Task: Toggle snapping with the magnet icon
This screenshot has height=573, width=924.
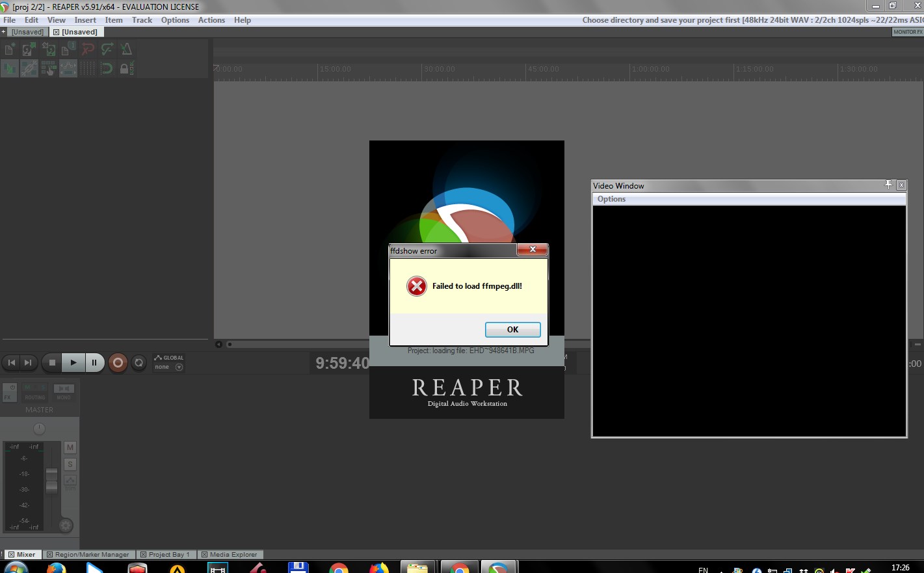Action: (107, 68)
